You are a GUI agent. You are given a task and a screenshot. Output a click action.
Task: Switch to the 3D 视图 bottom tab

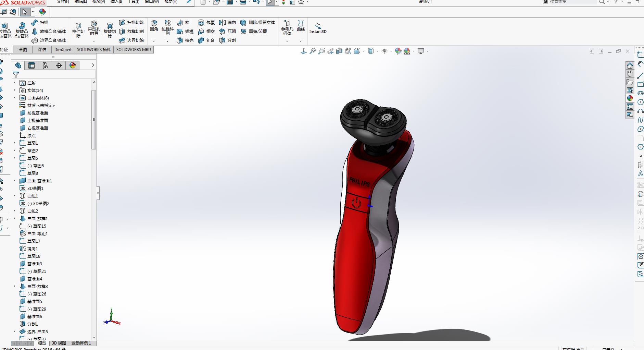(x=59, y=343)
